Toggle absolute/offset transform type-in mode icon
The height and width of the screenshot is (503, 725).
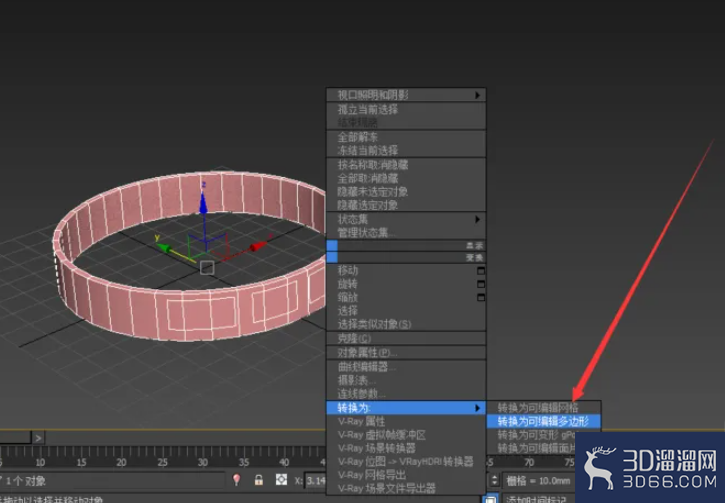pyautogui.click(x=281, y=480)
